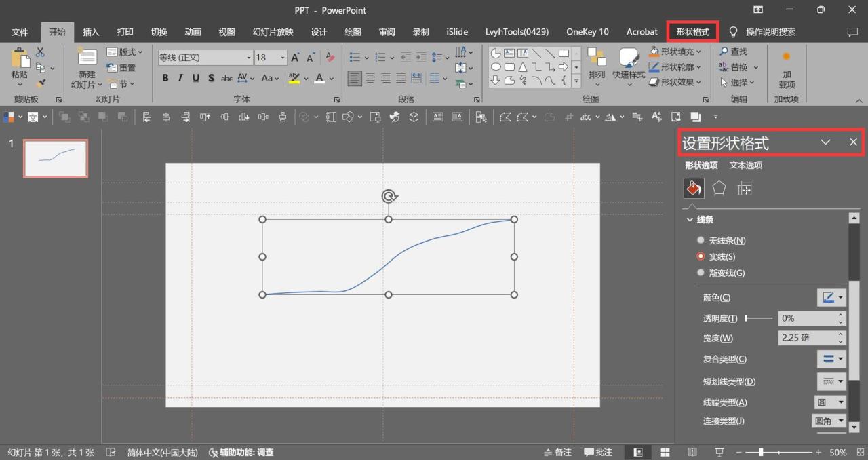Switch to slide sorter view icon
This screenshot has height=460, width=868.
pyautogui.click(x=665, y=452)
